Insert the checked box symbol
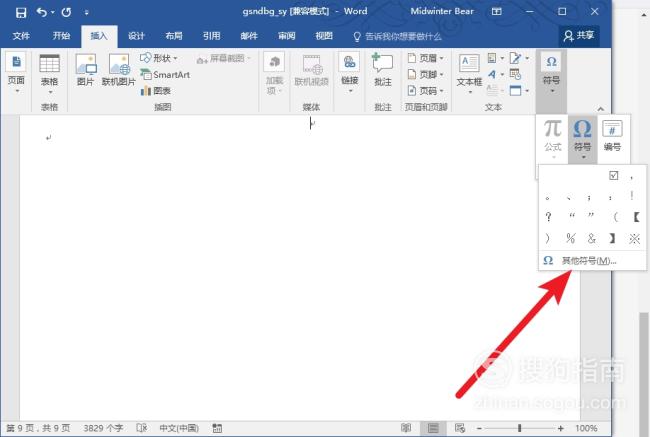 (614, 175)
